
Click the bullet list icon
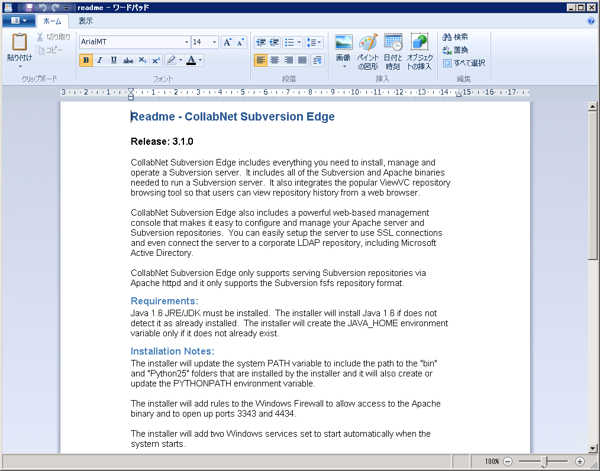(x=290, y=42)
